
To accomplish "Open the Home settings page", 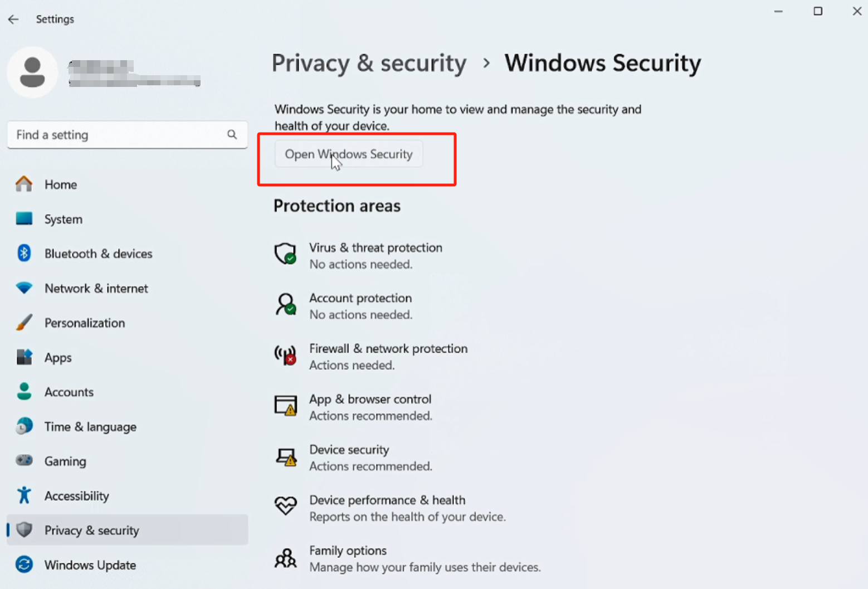I will tap(61, 184).
